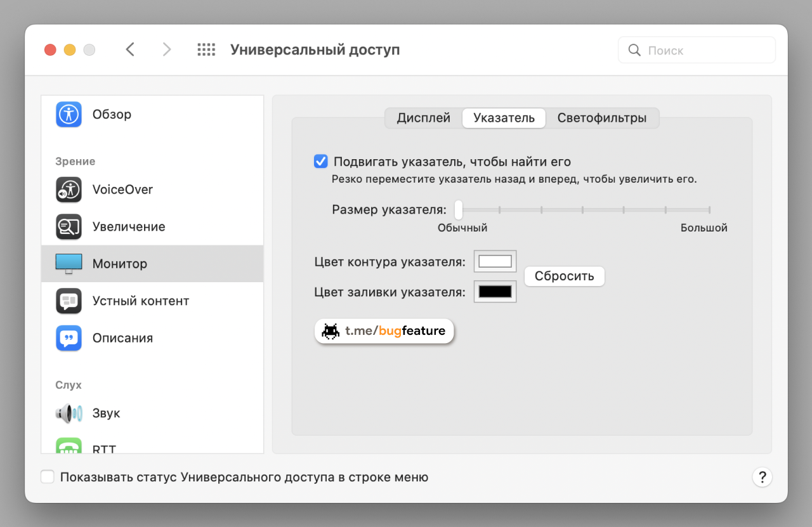Click the RTT phone icon
Screen dimensions: 812x527
click(69, 446)
